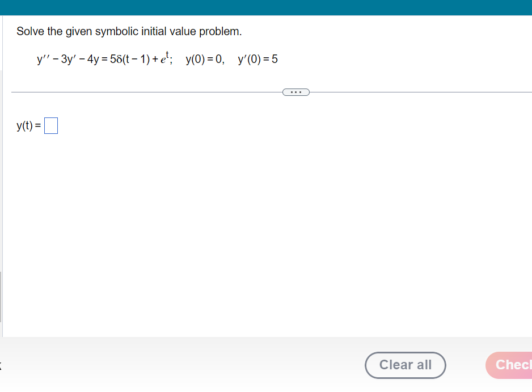Select the empty response field for y(t)
The image size is (532, 392).
(50, 125)
